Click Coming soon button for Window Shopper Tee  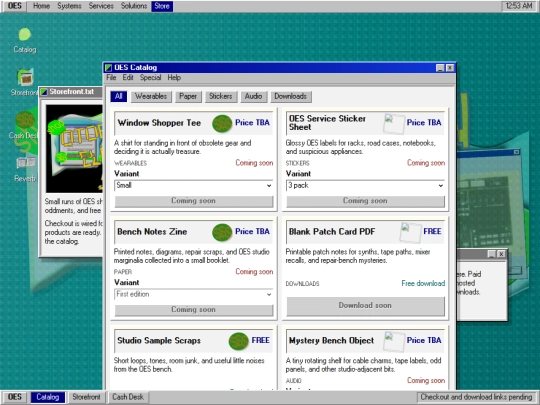click(194, 201)
